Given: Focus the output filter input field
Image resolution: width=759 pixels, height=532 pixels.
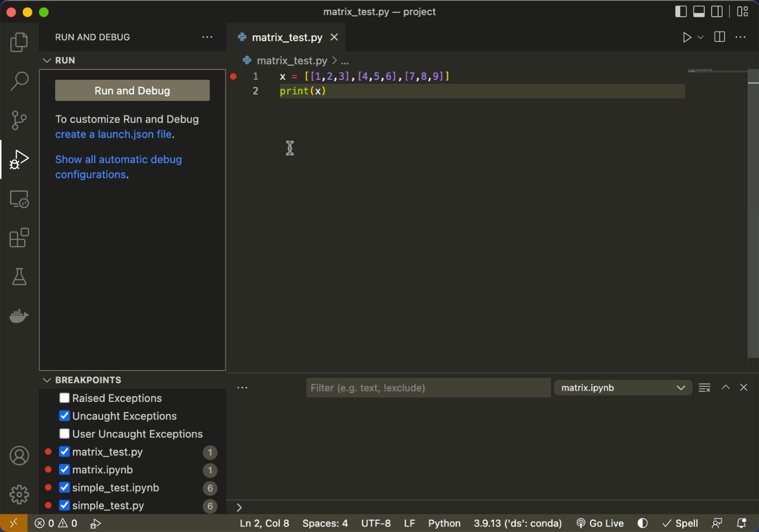Looking at the screenshot, I should 428,388.
